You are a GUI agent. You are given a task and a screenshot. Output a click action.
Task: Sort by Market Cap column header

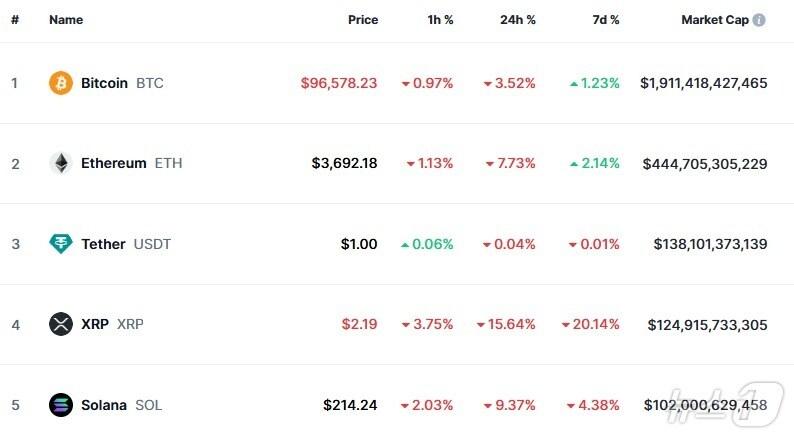[715, 20]
